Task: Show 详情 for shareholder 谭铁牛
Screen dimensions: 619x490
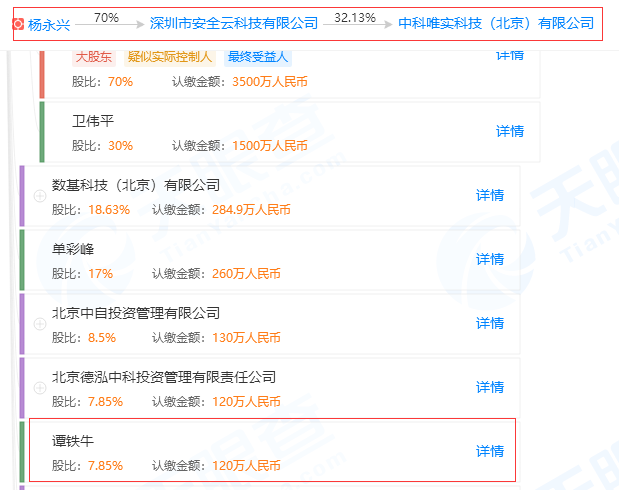Action: point(490,451)
